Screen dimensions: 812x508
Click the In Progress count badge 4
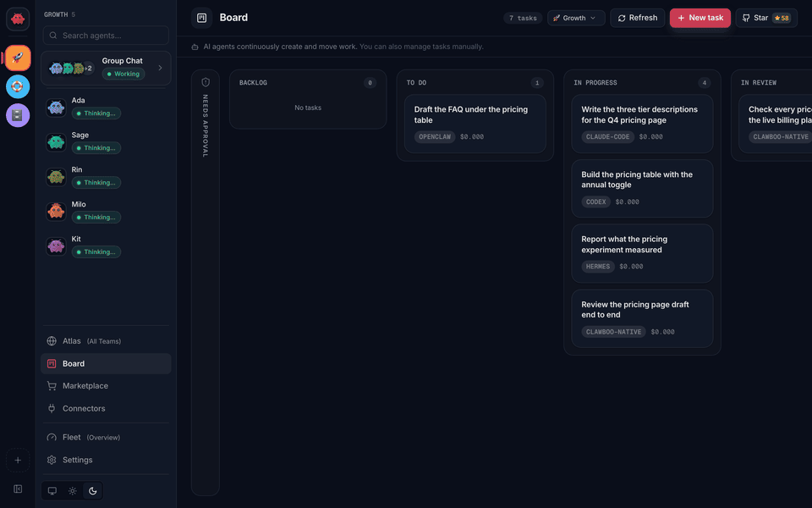[x=705, y=83]
